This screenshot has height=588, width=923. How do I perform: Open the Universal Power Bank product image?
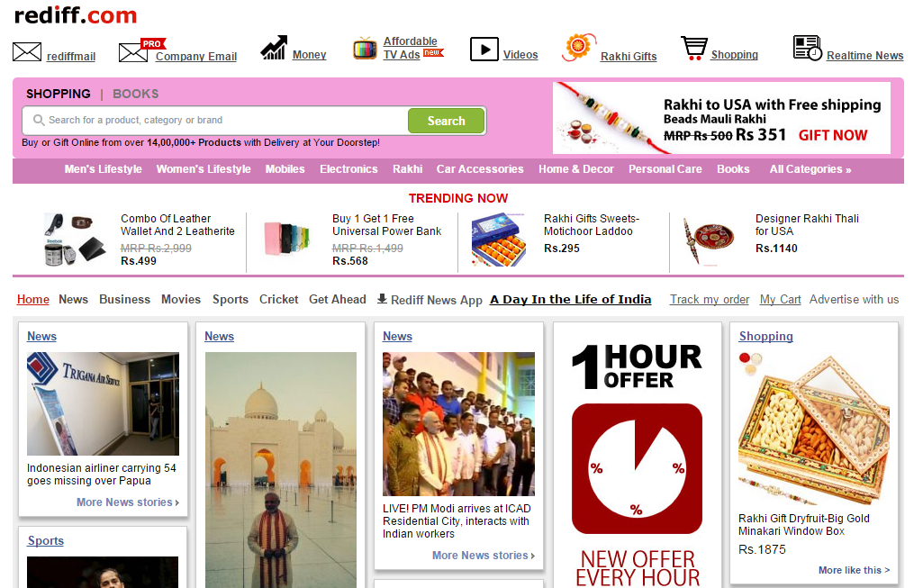pos(286,239)
